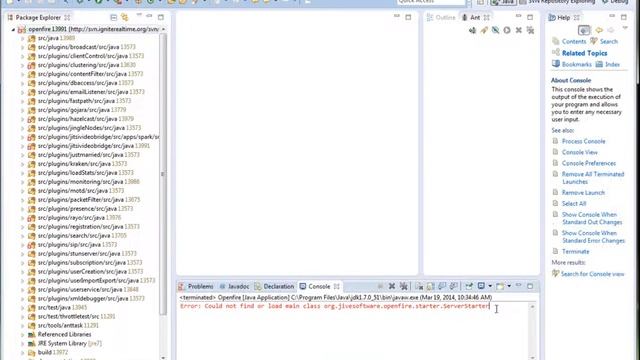The image size is (640, 360).
Task: Open Help Index link
Action: click(x=612, y=64)
